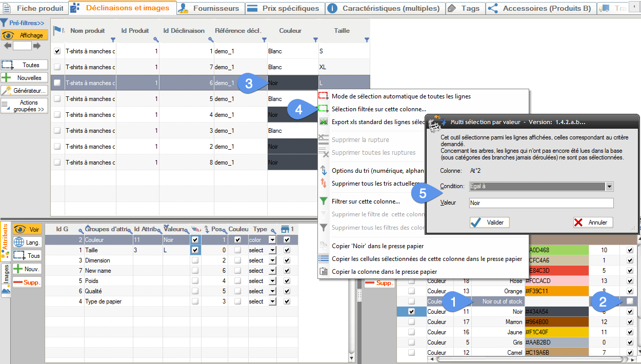Click the Valeur field containing Noir
This screenshot has height=364, width=641.
tap(541, 203)
